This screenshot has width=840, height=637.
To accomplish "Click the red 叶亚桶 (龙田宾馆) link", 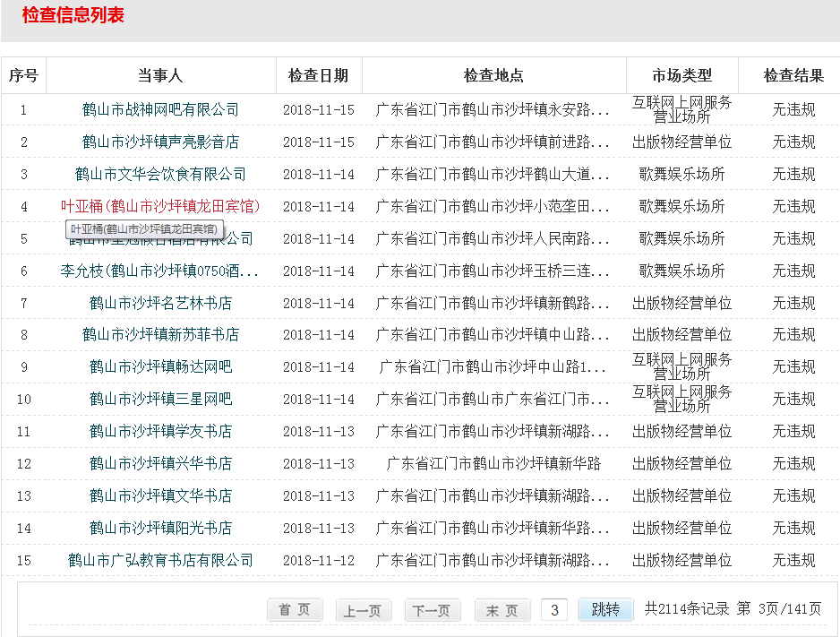I will tap(160, 206).
